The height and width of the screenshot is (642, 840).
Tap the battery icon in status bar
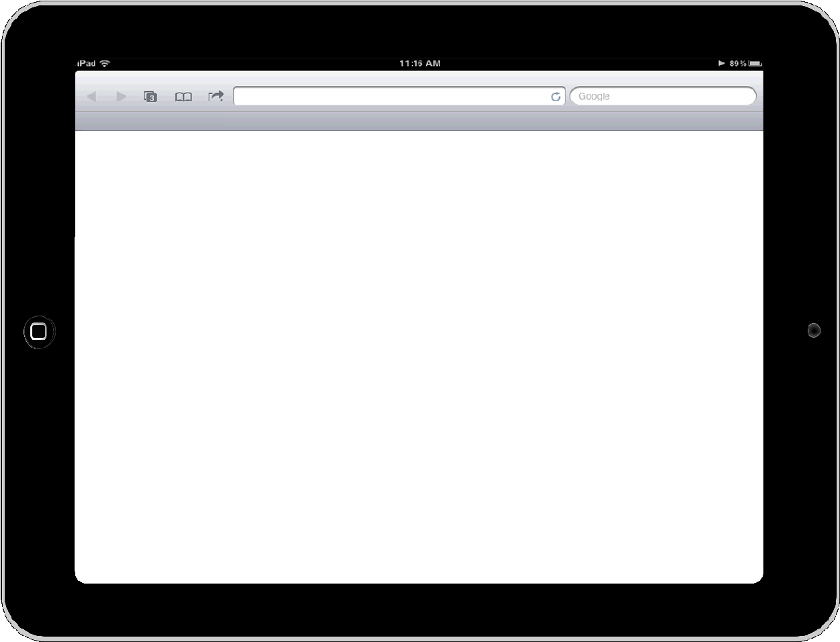[x=755, y=63]
